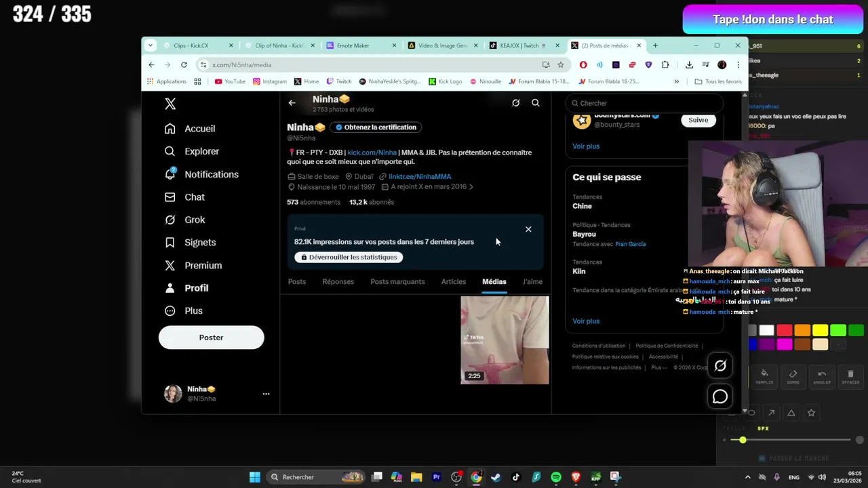The height and width of the screenshot is (488, 868).
Task: Open Chrome downloads icon
Action: pos(689,64)
